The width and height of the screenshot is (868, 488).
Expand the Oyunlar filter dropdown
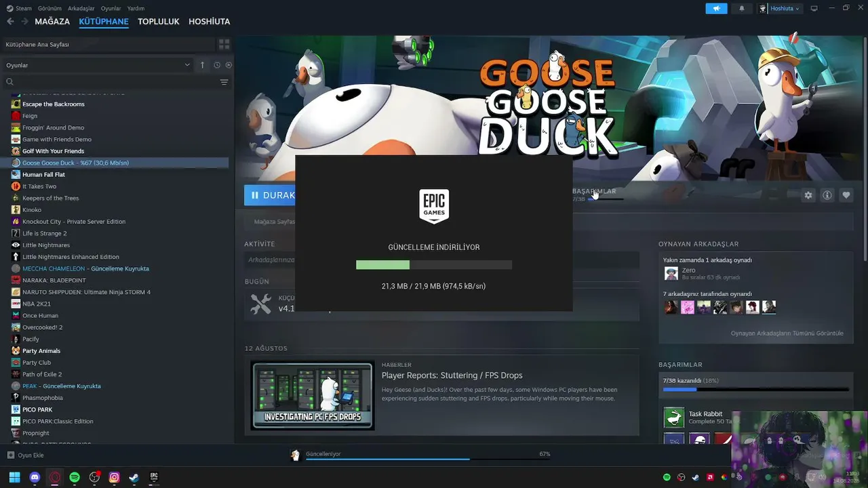click(98, 65)
